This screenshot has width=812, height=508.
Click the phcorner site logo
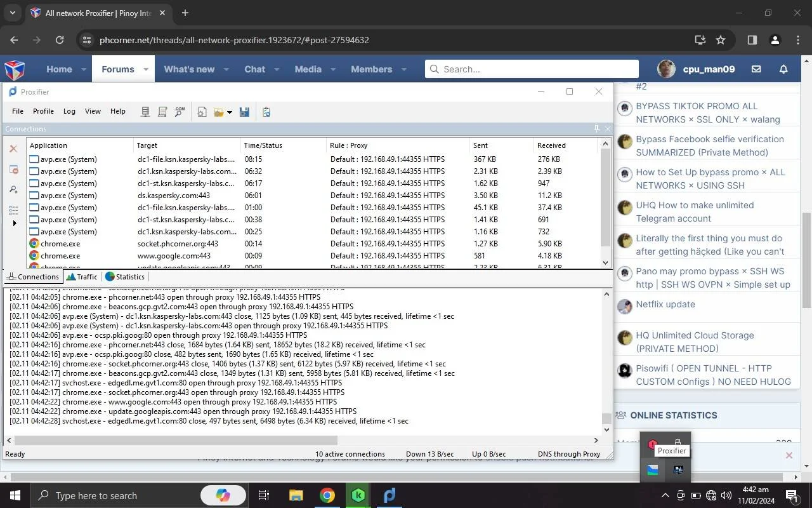click(x=15, y=69)
